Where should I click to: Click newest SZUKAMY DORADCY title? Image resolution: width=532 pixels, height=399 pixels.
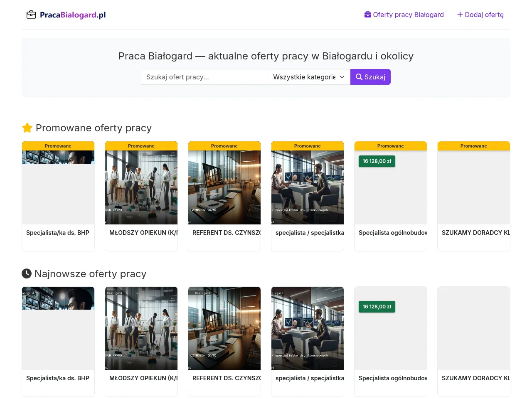[x=476, y=378]
